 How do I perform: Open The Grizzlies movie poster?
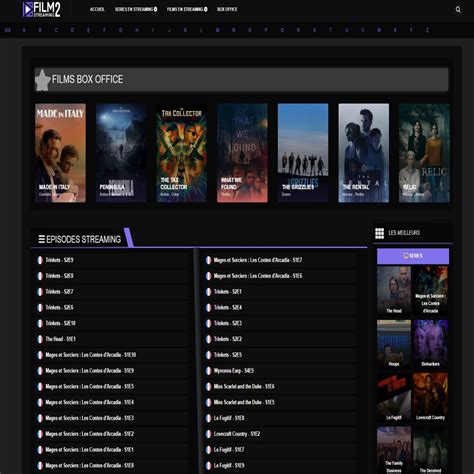coord(303,153)
